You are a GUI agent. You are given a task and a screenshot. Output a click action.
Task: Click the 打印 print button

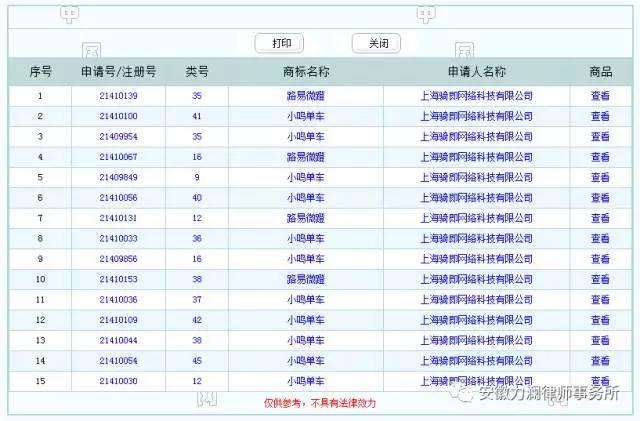[x=279, y=43]
